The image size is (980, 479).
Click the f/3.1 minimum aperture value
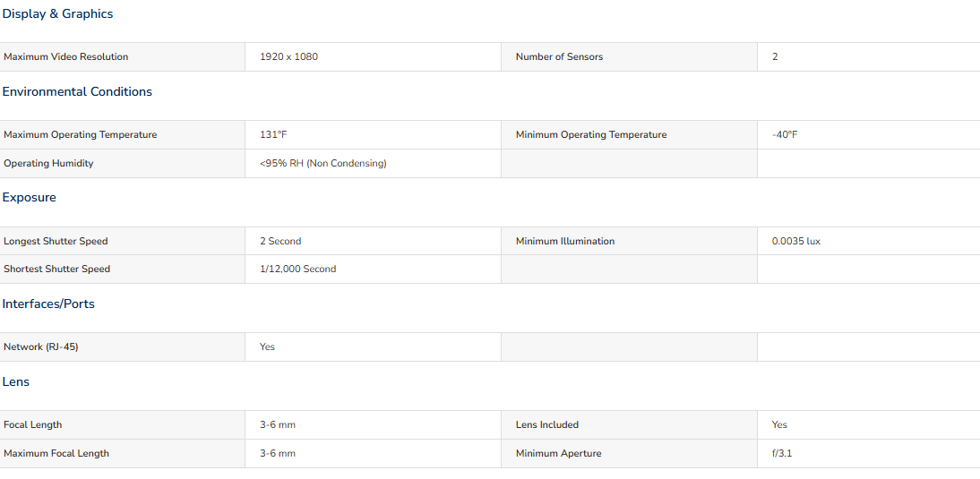click(782, 453)
